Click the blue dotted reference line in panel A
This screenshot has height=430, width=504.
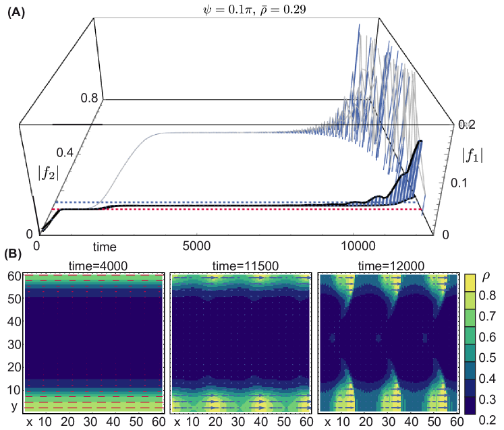tap(236, 202)
